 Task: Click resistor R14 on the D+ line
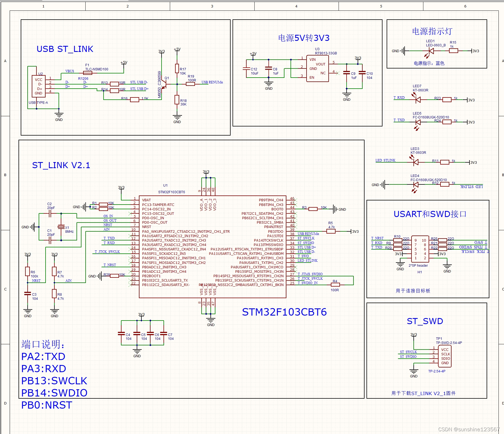(114, 90)
